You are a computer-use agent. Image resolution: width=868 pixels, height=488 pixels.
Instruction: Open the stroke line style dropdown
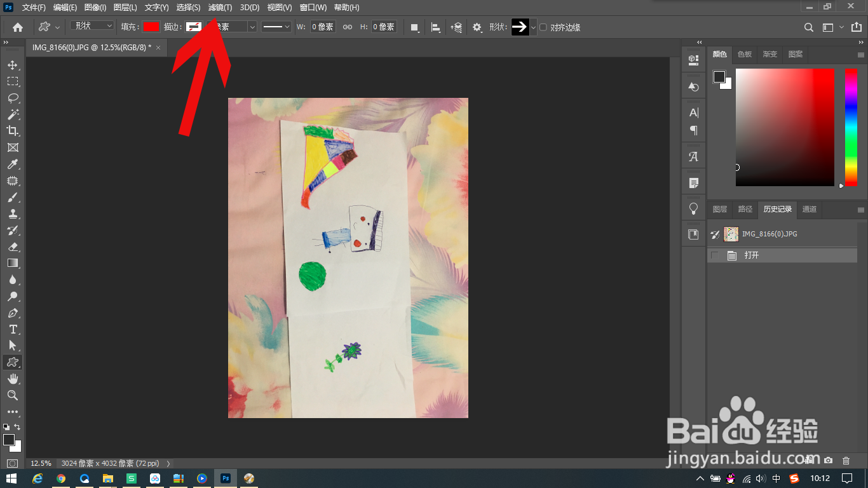point(276,27)
